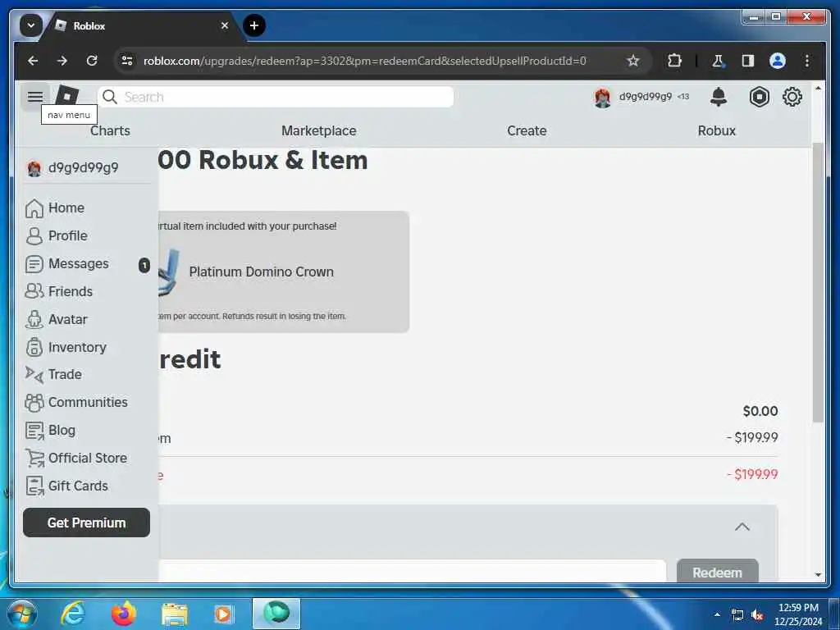Viewport: 840px width, 630px height.
Task: Click the Search input field
Action: click(x=276, y=97)
